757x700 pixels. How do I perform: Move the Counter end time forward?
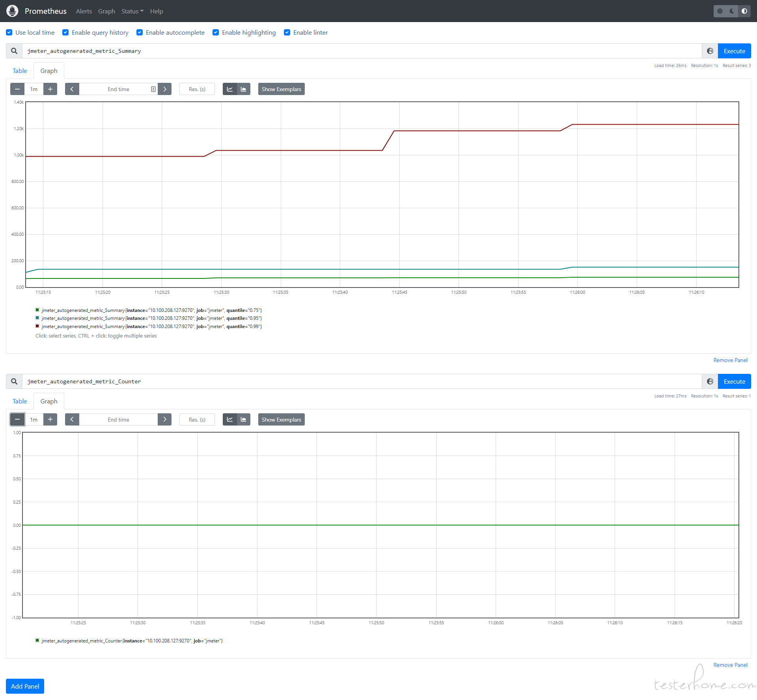tap(165, 420)
